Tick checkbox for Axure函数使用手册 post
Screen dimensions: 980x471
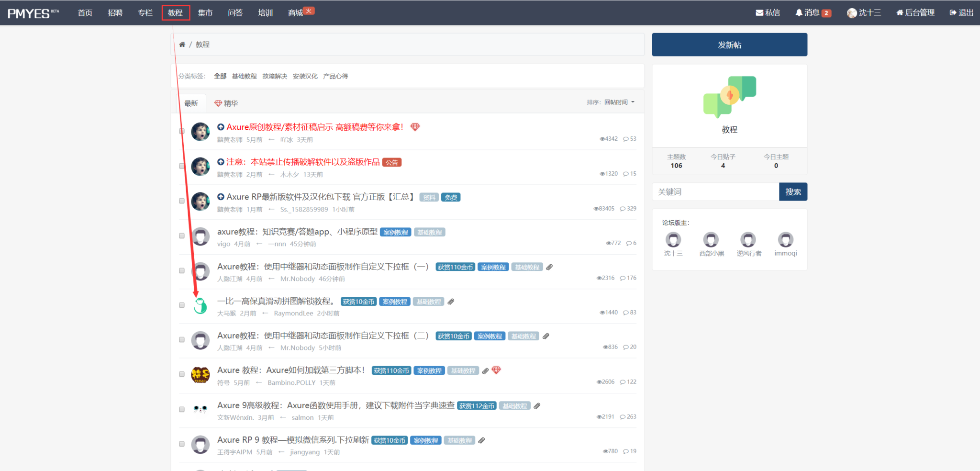(182, 410)
